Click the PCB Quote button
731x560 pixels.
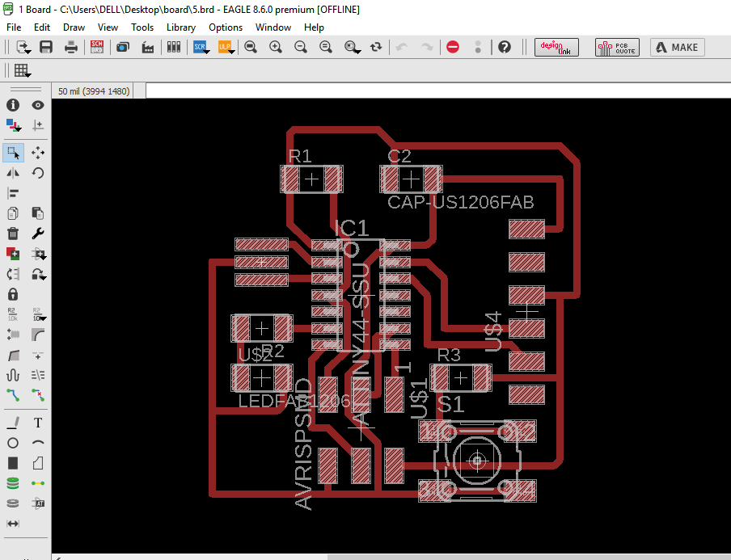pyautogui.click(x=617, y=48)
